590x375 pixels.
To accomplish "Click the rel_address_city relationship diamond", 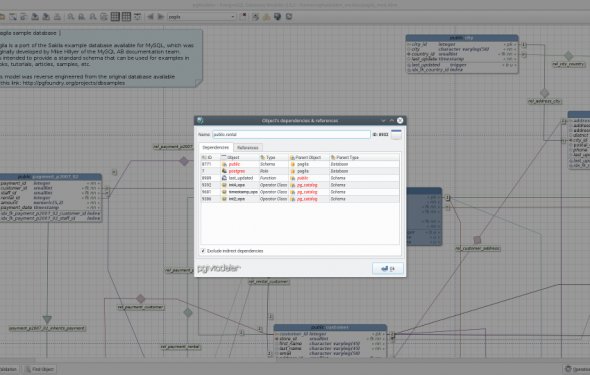I will click(x=544, y=93).
